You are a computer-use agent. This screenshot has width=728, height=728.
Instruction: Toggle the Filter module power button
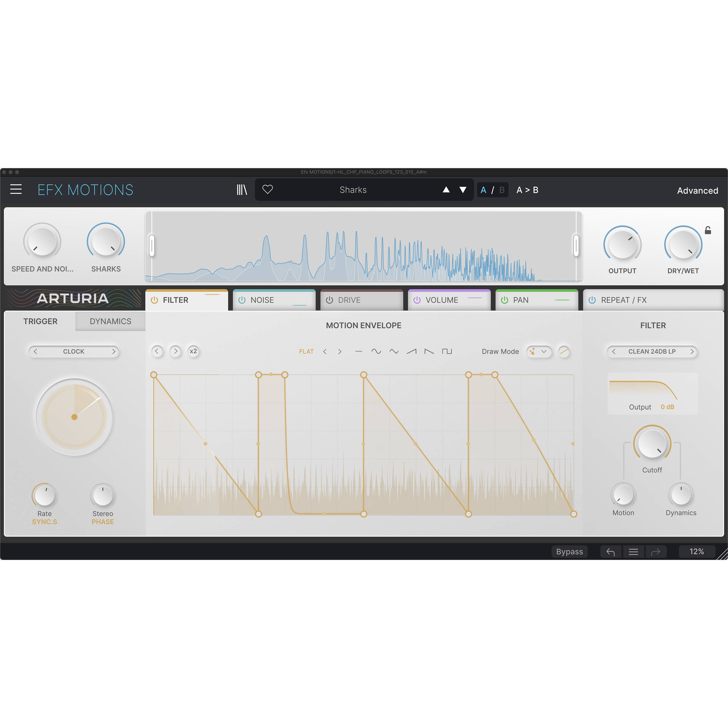pos(155,300)
